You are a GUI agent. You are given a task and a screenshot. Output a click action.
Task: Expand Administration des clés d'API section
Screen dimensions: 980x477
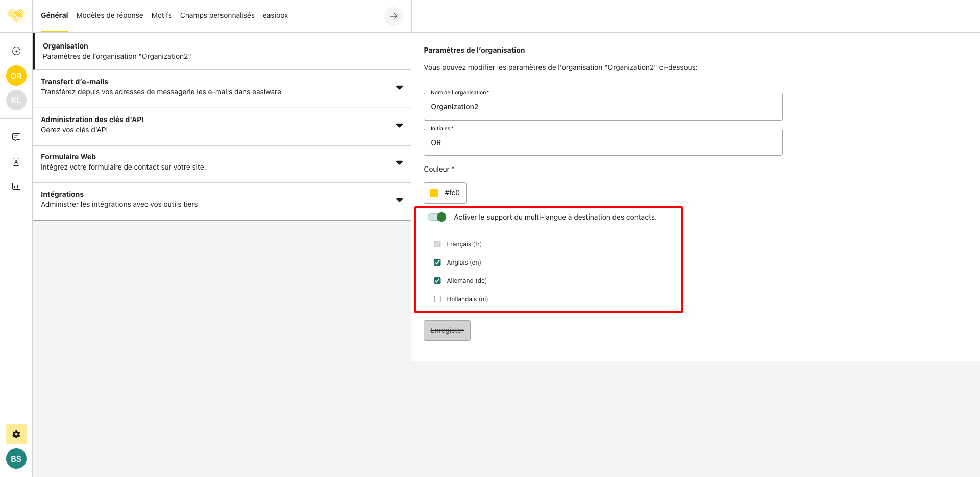coord(399,125)
